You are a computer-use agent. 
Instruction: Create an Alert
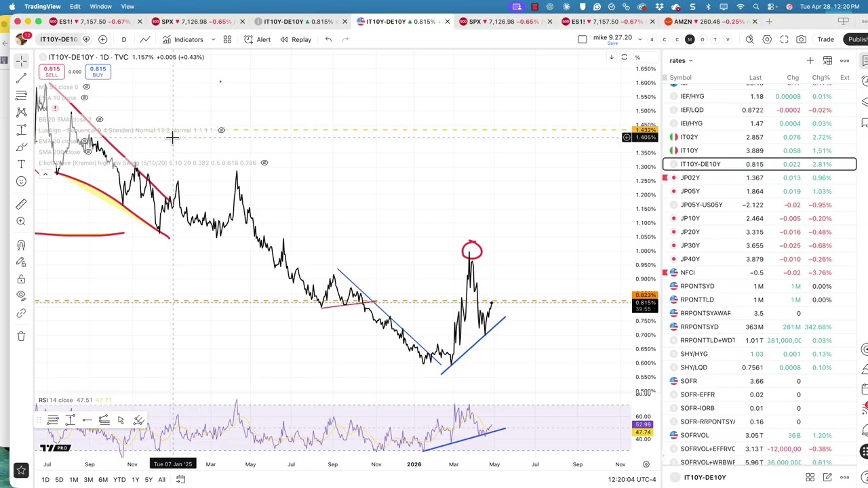pyautogui.click(x=258, y=39)
